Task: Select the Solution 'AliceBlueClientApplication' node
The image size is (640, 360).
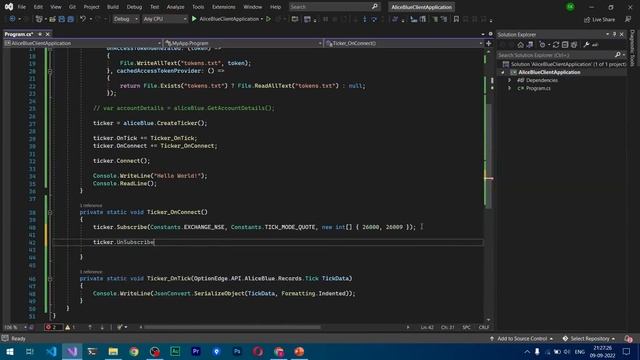Action: (564, 64)
